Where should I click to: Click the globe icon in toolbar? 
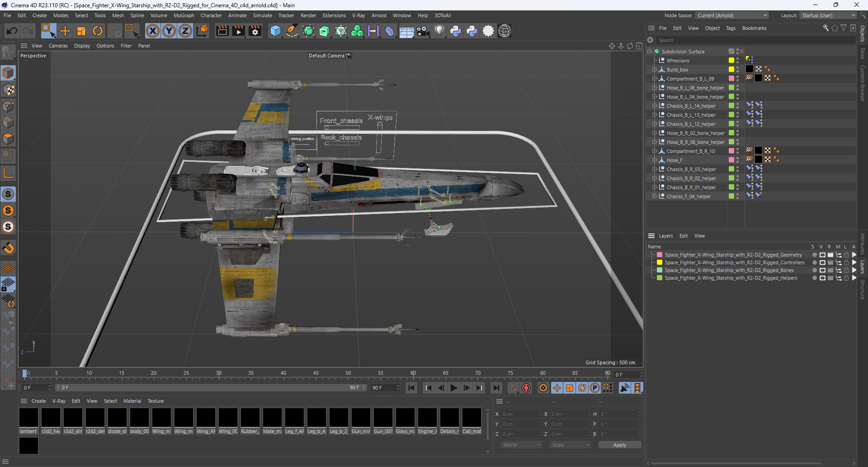(x=505, y=31)
